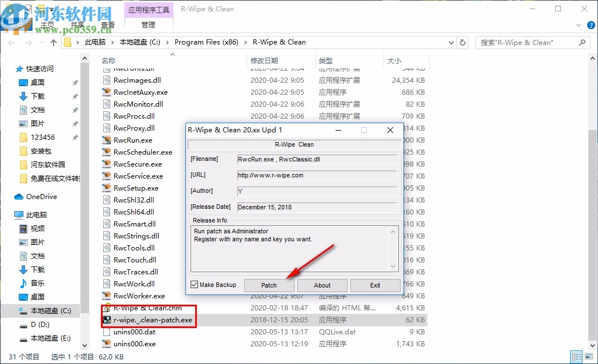Viewport: 598px width, 364px height.
Task: Select unins000.dat file icon
Action: [107, 331]
